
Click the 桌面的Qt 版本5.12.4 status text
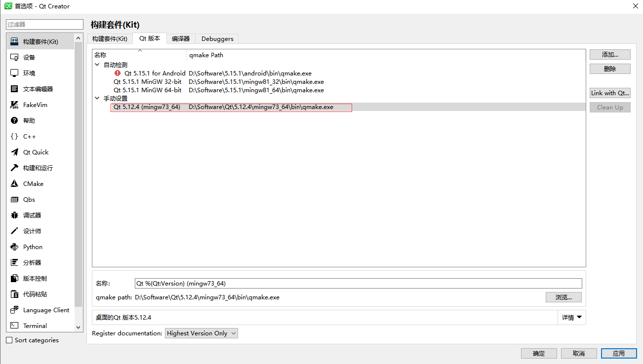coord(123,318)
